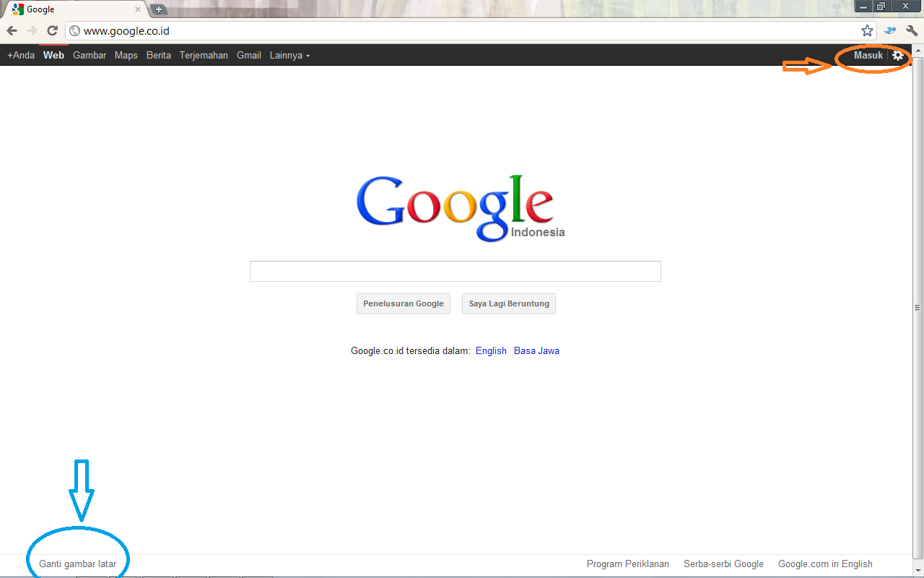Focus the Google search box
The image size is (924, 578).
coord(456,271)
